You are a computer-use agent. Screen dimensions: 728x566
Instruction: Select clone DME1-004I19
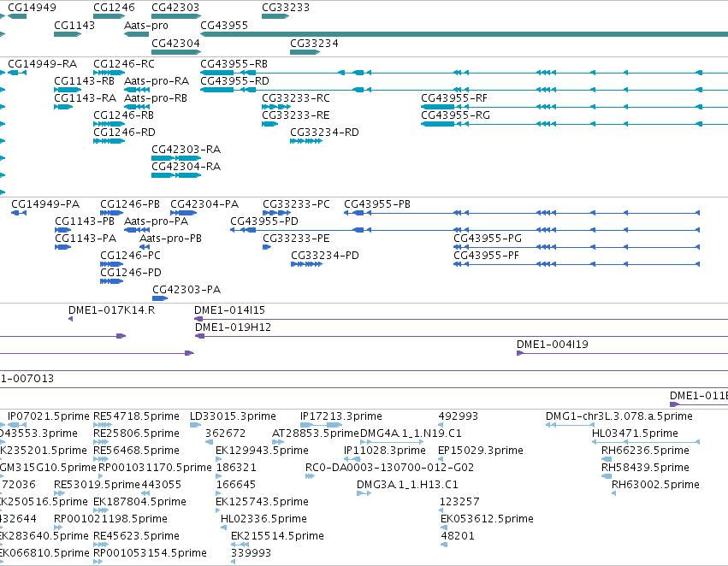[553, 345]
